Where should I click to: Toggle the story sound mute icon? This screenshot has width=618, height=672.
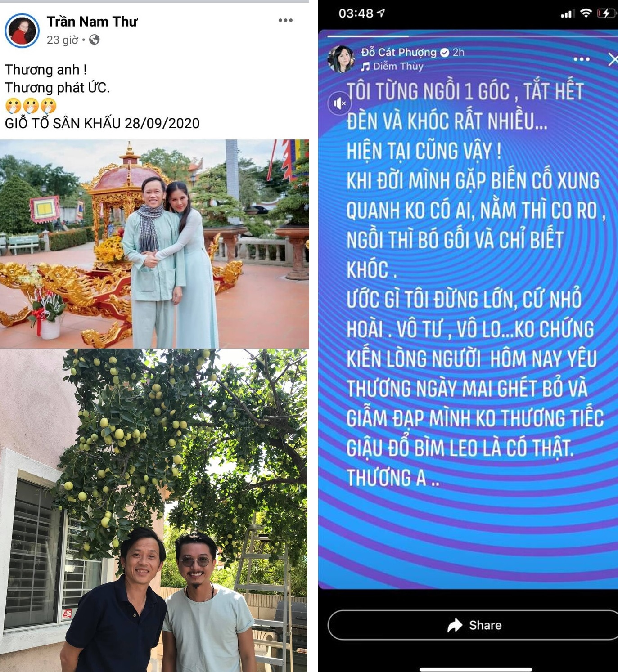tap(339, 104)
